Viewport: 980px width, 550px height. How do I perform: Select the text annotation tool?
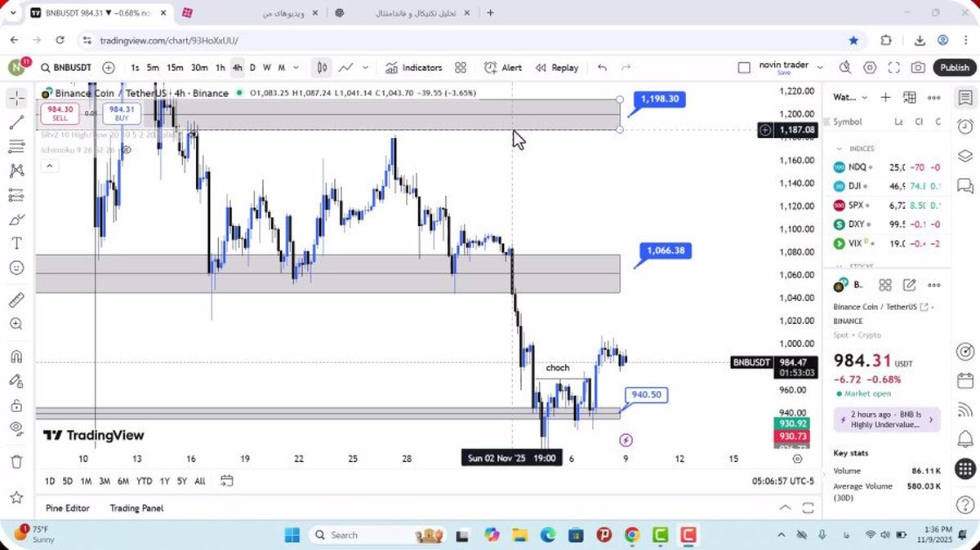pyautogui.click(x=16, y=243)
